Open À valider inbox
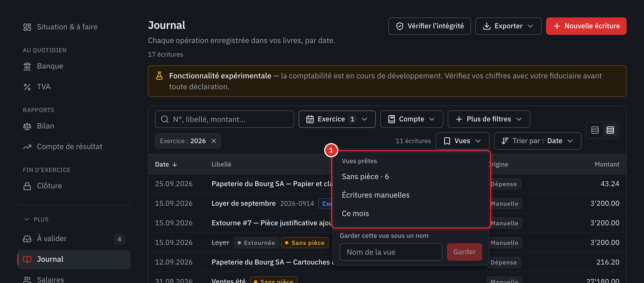 pos(74,239)
